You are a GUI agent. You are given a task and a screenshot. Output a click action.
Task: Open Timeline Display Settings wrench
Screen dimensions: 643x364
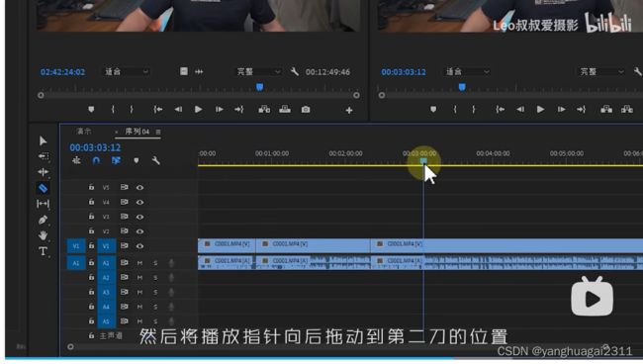click(156, 160)
